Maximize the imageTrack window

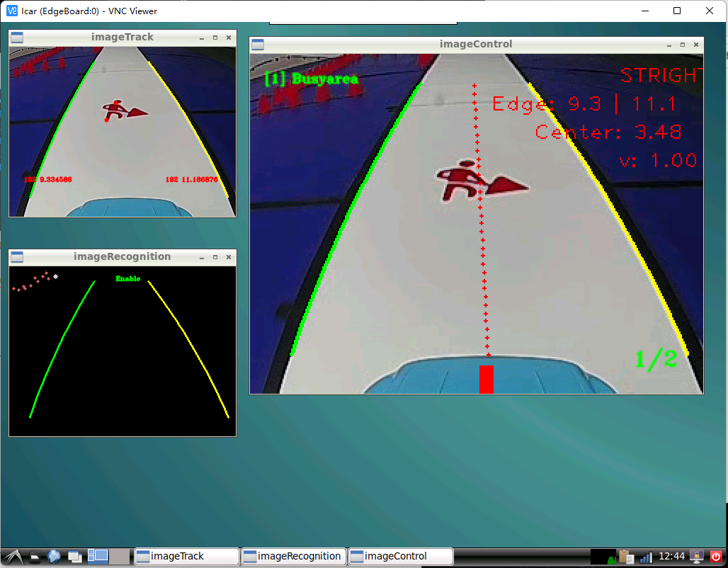tap(215, 38)
